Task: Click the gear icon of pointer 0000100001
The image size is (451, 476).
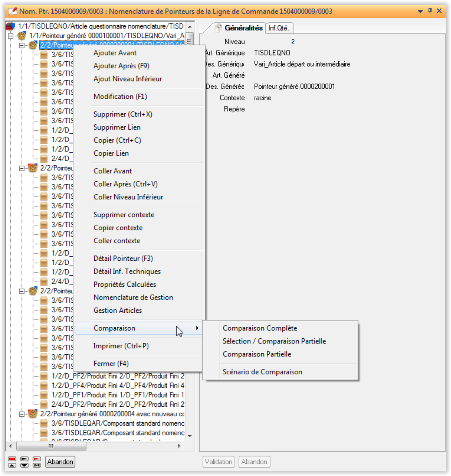Action: [x=22, y=36]
